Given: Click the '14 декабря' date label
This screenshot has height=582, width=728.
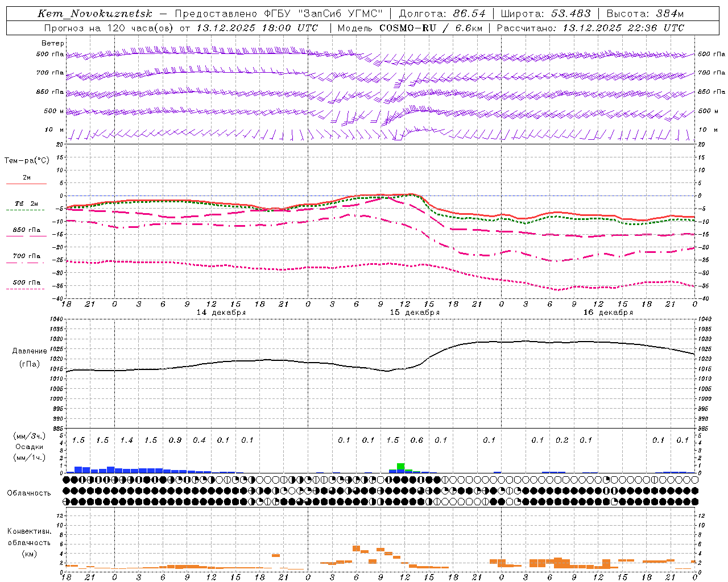Looking at the screenshot, I should (x=221, y=313).
